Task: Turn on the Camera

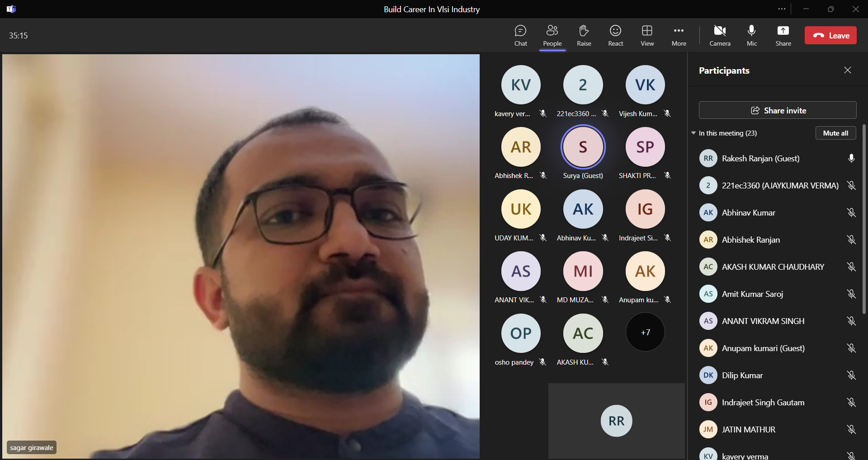Action: click(x=720, y=36)
